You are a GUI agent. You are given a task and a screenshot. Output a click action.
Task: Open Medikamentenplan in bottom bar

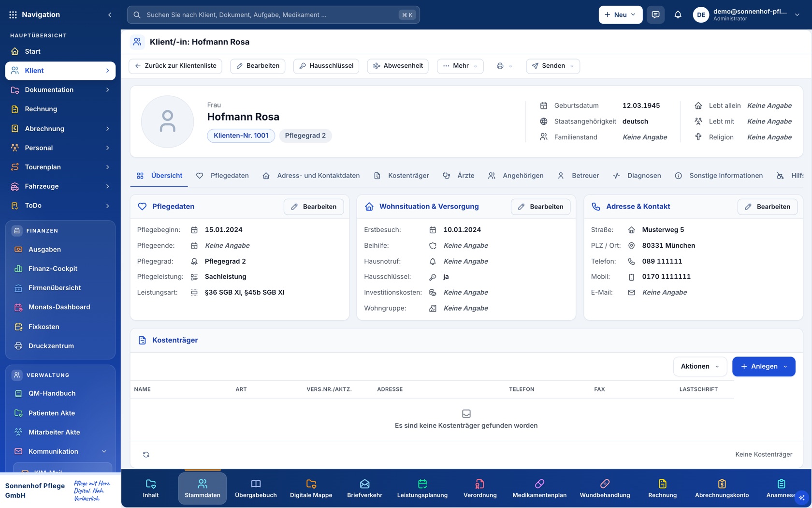pyautogui.click(x=539, y=489)
